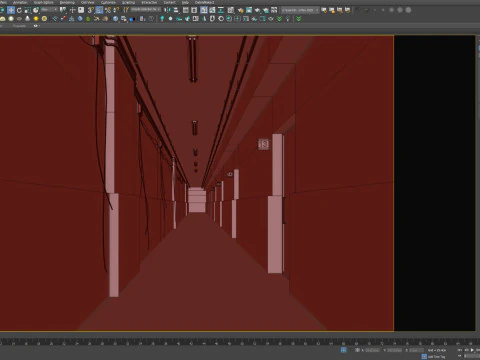Click the Select and Manipulate icon
Image resolution: width=480 pixels, height=360 pixels.
(72, 10)
